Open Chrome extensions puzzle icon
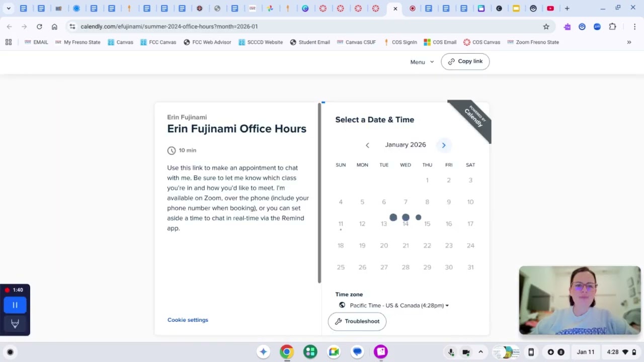Image resolution: width=644 pixels, height=362 pixels. point(612,27)
